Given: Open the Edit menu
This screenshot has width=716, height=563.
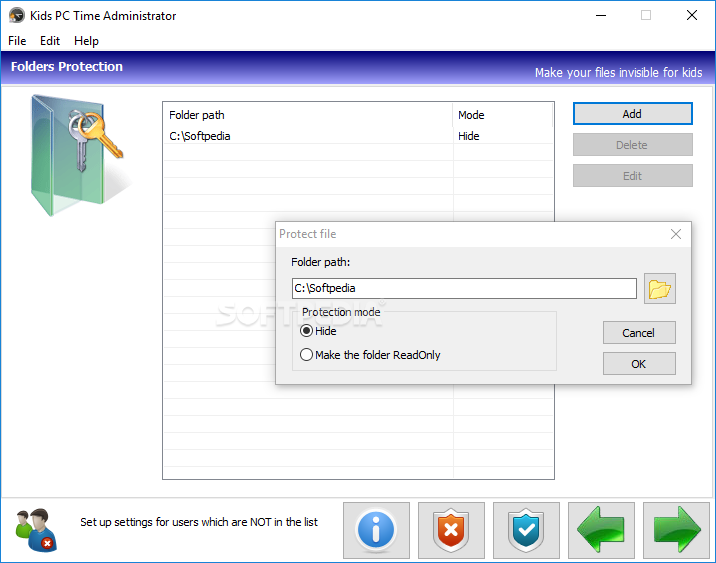Looking at the screenshot, I should click(50, 41).
